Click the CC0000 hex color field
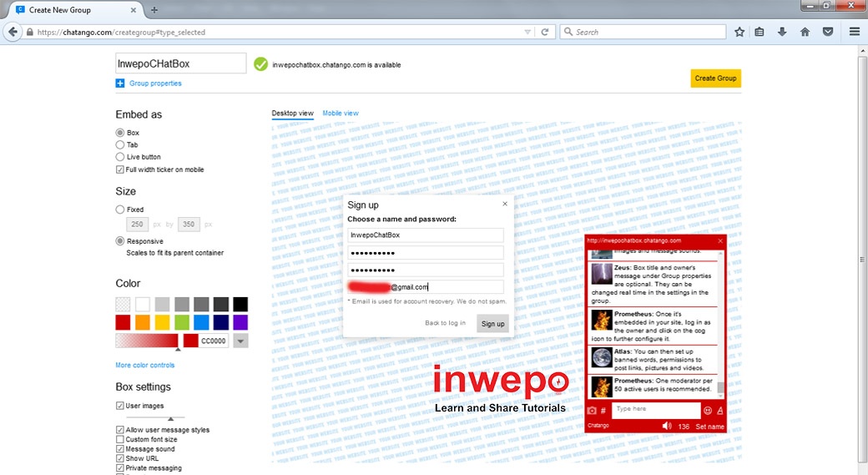Screen dimensions: 868x475 (x=214, y=341)
